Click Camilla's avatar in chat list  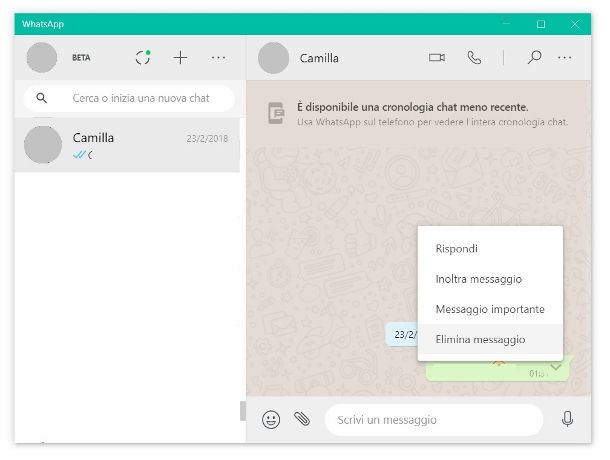(43, 145)
